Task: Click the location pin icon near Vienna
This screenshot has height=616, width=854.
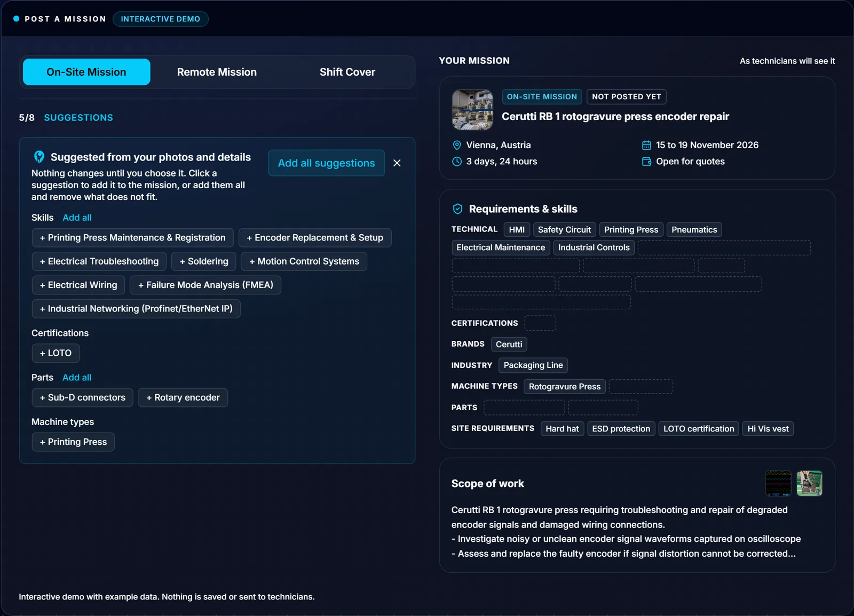Action: coord(457,145)
